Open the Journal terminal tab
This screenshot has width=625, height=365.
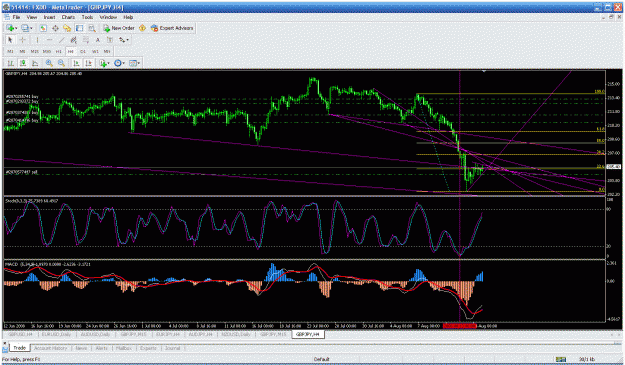[x=173, y=348]
